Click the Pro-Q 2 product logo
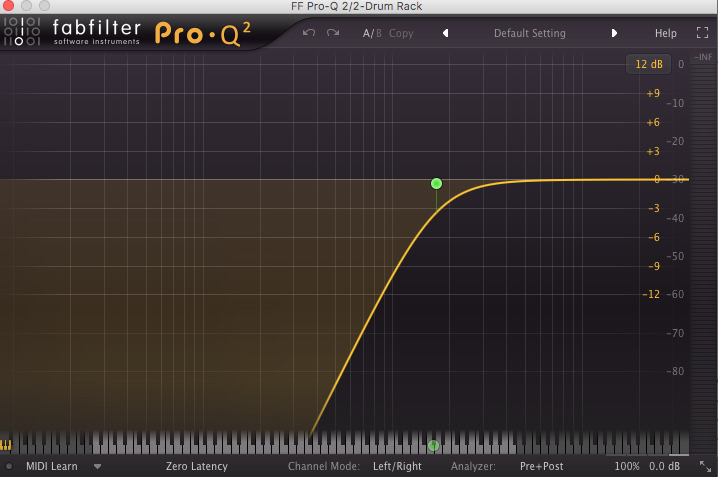 [203, 34]
